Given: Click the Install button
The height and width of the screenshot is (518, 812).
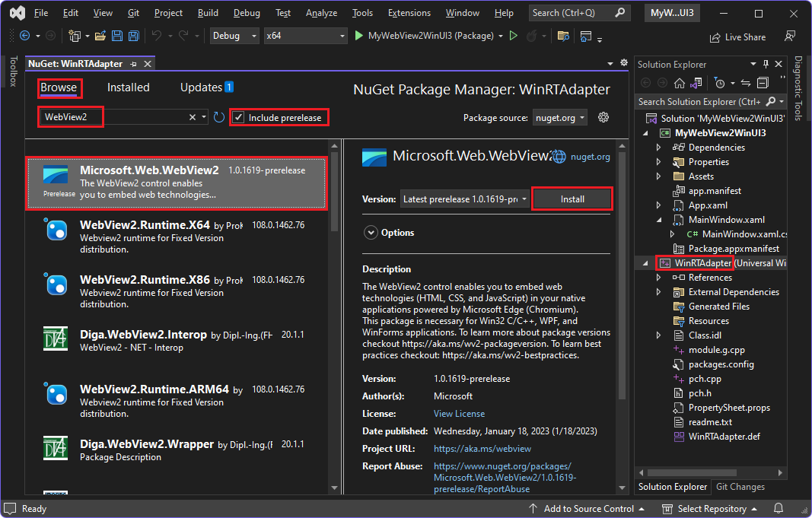Looking at the screenshot, I should (x=572, y=199).
